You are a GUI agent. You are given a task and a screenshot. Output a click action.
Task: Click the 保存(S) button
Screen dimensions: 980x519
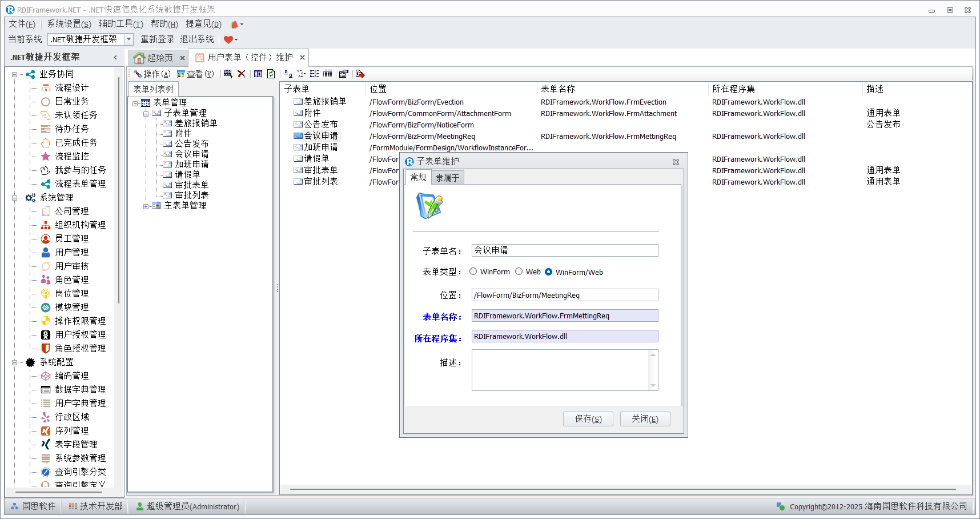point(588,419)
